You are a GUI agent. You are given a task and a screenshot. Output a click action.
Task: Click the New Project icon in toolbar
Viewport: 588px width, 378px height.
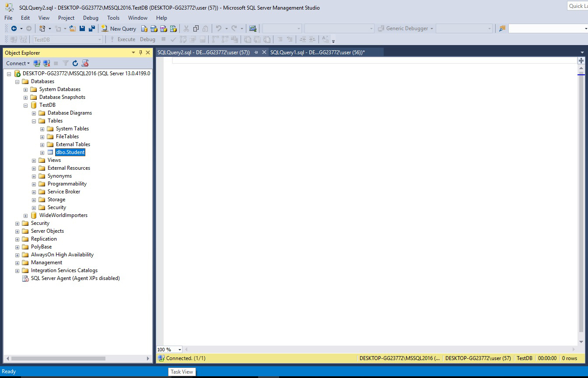coord(42,28)
